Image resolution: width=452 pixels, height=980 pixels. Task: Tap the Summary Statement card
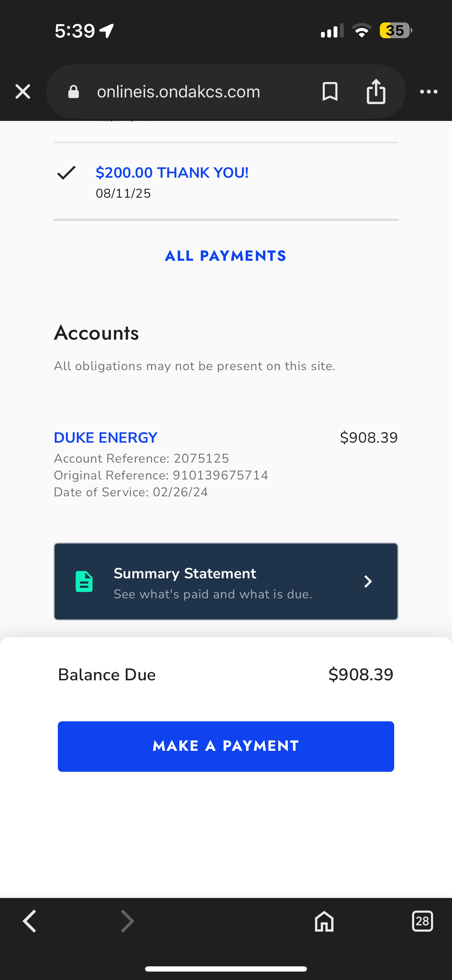226,581
